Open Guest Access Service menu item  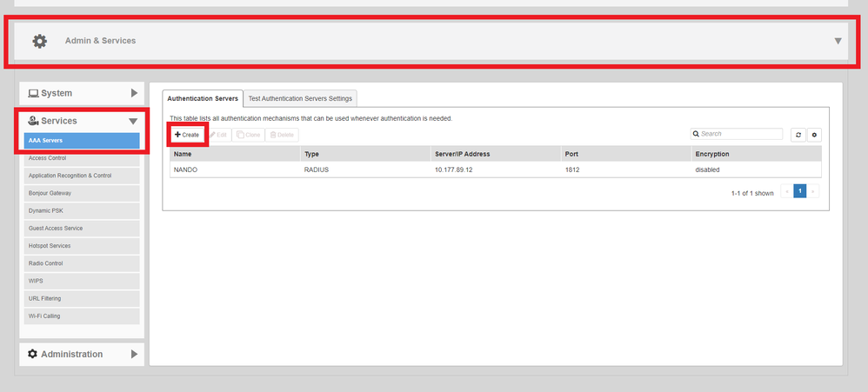[57, 228]
